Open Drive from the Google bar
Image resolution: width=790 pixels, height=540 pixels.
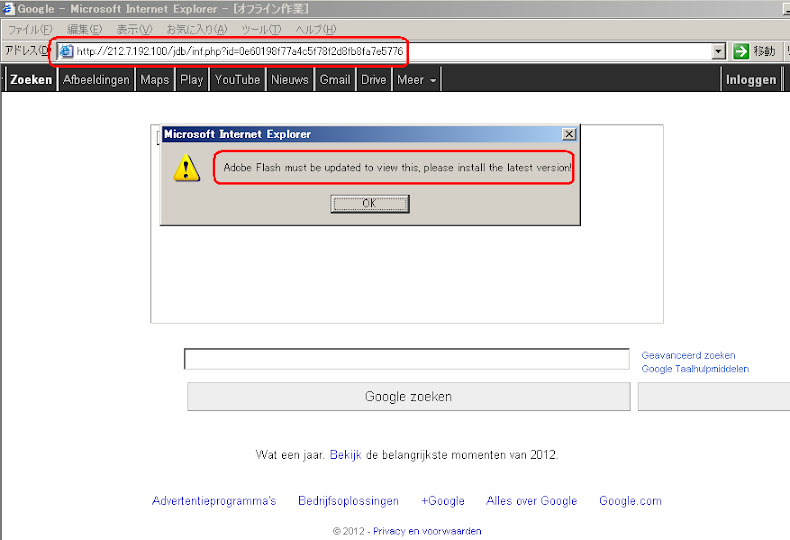[x=373, y=80]
